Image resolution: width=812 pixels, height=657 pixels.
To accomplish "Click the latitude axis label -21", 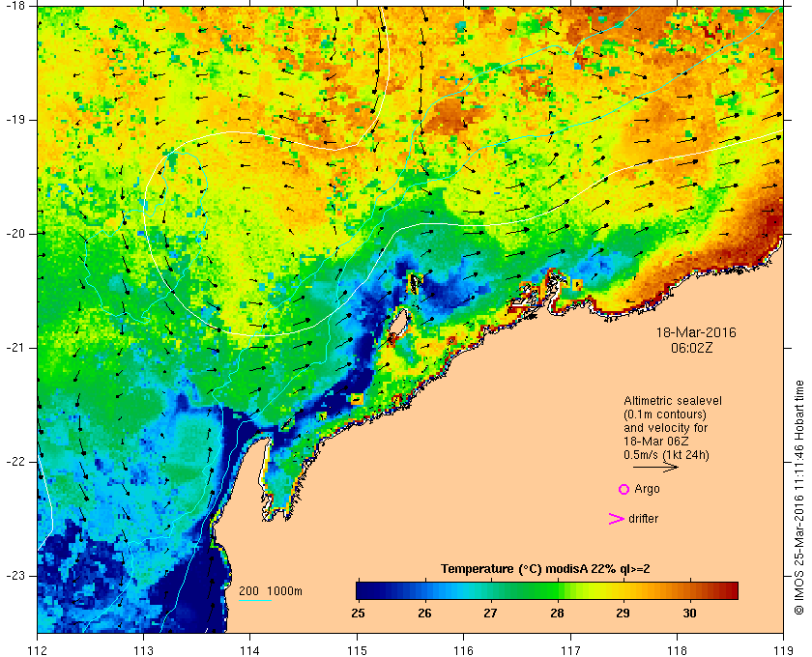I will [14, 348].
